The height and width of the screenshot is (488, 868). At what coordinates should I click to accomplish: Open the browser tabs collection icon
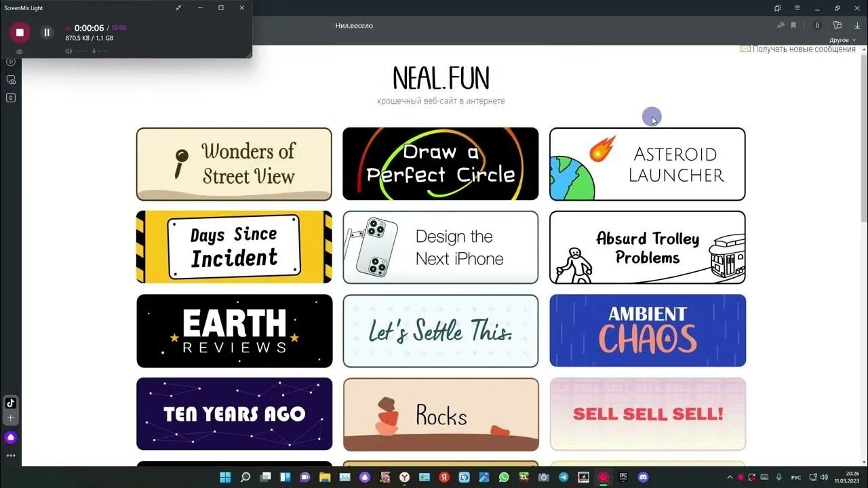coord(777,8)
